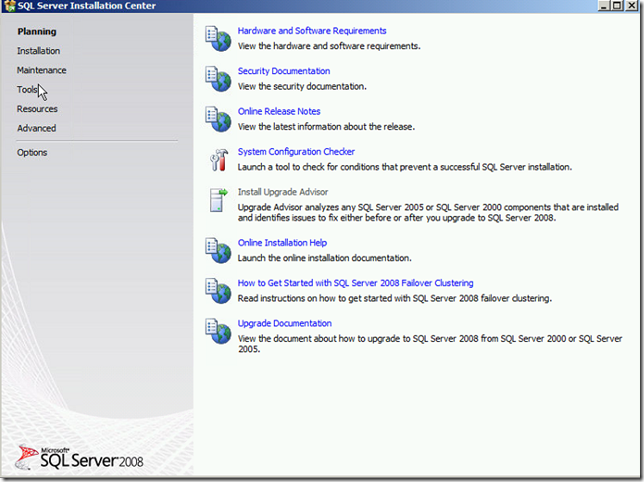
Task: Maximize the Installation Center window
Action: 617,5
